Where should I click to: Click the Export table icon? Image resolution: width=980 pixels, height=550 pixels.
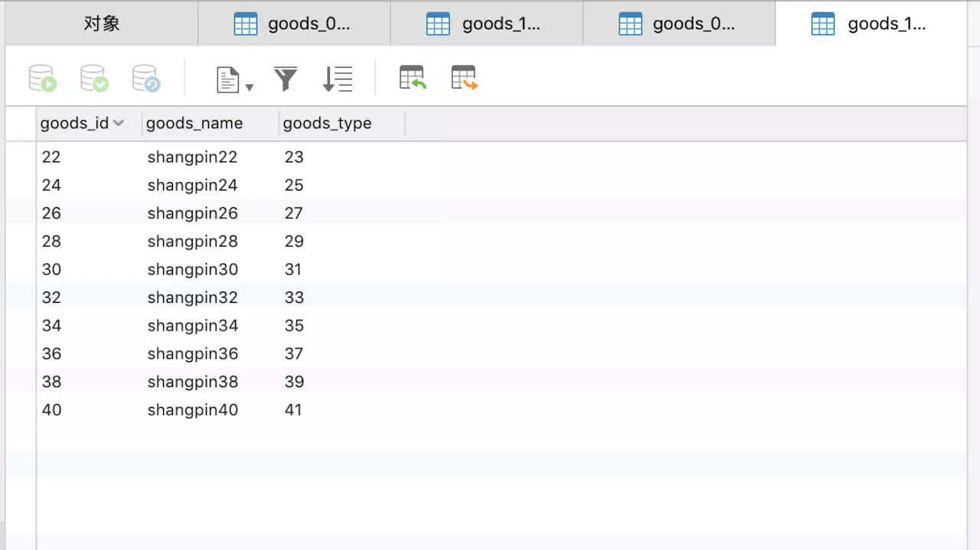pyautogui.click(x=464, y=78)
